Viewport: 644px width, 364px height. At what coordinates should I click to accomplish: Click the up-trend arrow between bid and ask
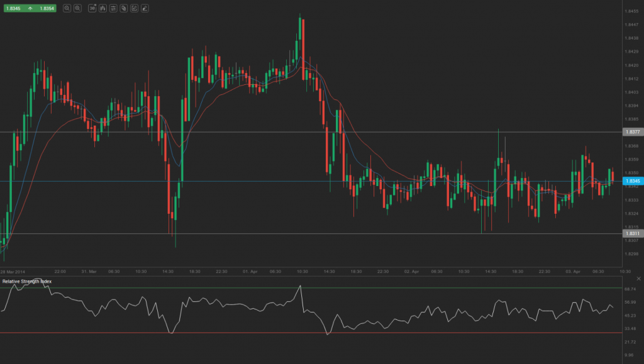pos(30,8)
